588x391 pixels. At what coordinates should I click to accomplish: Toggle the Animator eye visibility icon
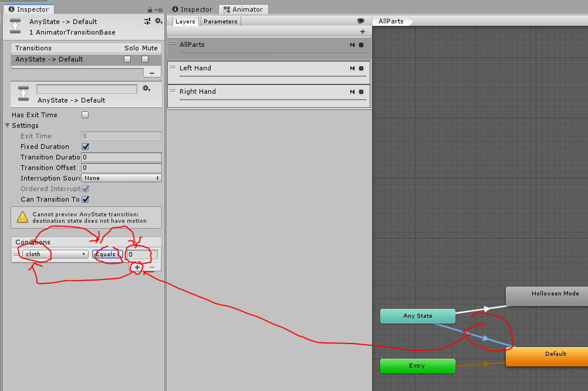pos(361,21)
